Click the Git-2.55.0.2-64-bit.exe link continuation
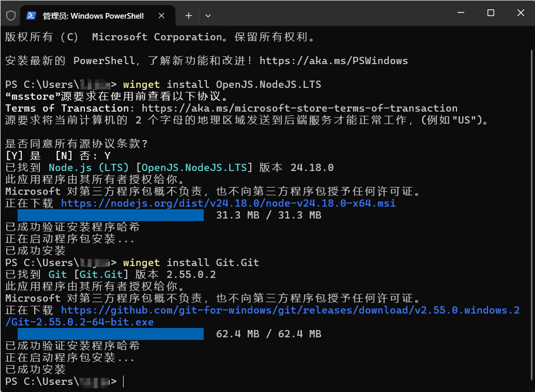Screen dimensions: 535x392 (x=80, y=322)
